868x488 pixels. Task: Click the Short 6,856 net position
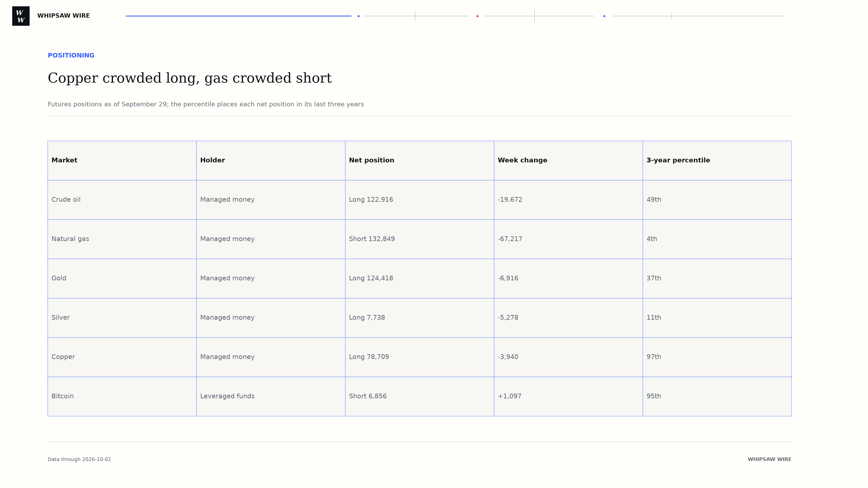tap(368, 396)
